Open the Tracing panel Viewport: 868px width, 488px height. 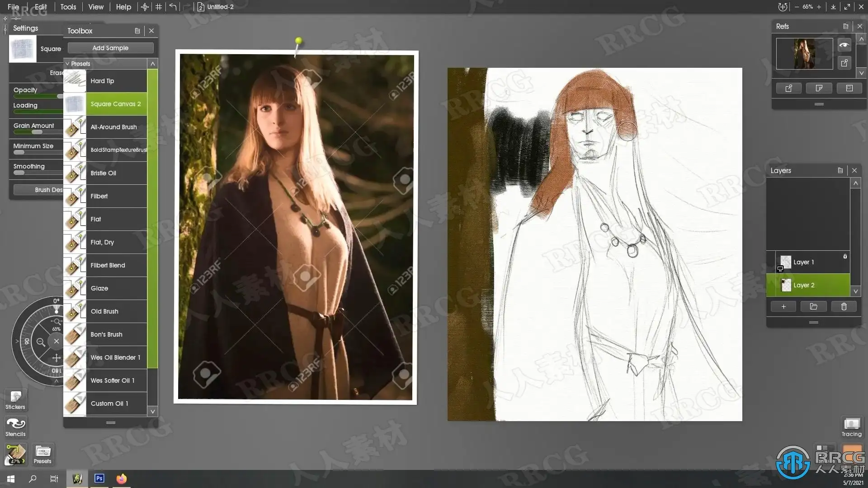851,427
